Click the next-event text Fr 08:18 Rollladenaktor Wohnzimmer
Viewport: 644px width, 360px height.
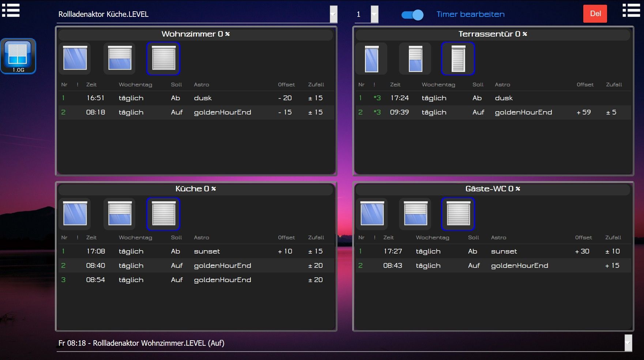tap(142, 343)
